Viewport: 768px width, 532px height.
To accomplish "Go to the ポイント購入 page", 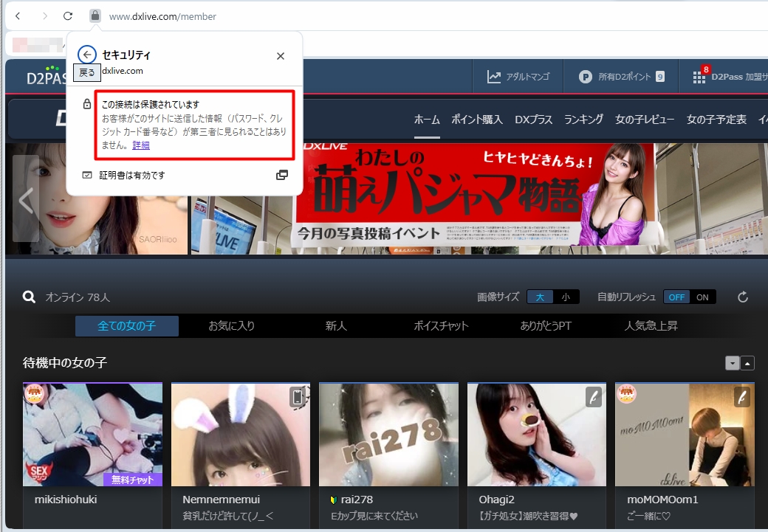I will [x=476, y=120].
